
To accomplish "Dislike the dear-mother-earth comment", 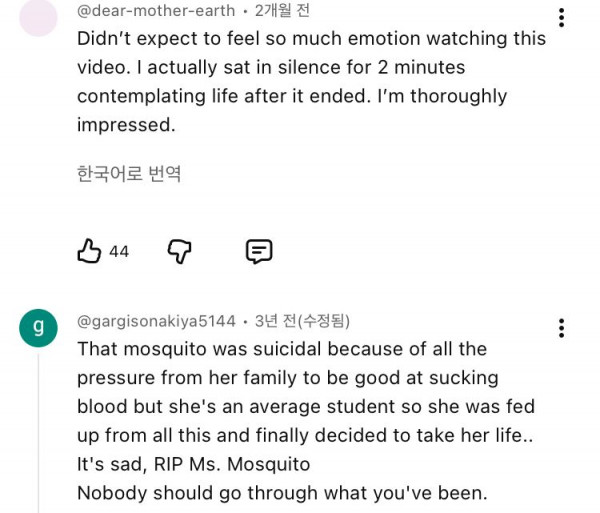I will click(179, 251).
